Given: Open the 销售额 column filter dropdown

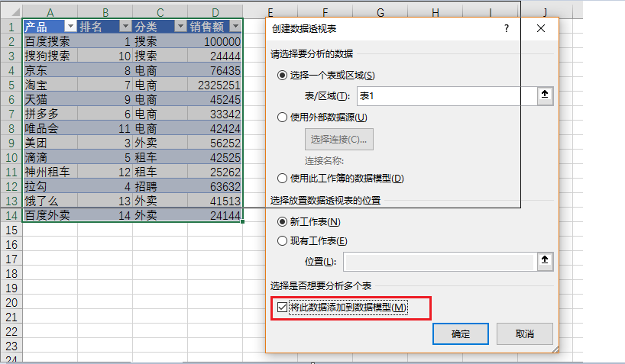Looking at the screenshot, I should coord(235,27).
